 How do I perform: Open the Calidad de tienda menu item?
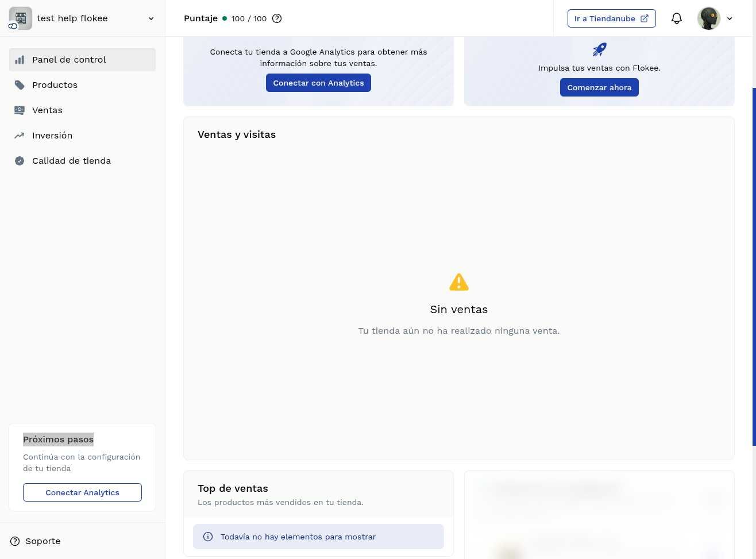82,161
